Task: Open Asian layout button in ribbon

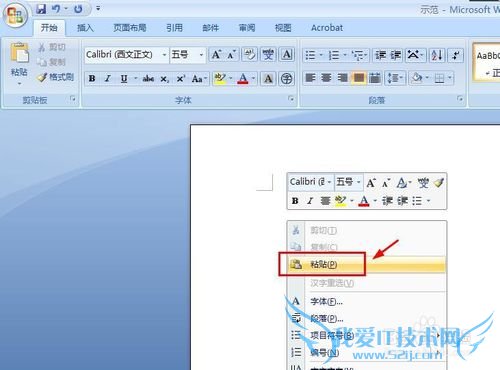Action: tap(414, 55)
